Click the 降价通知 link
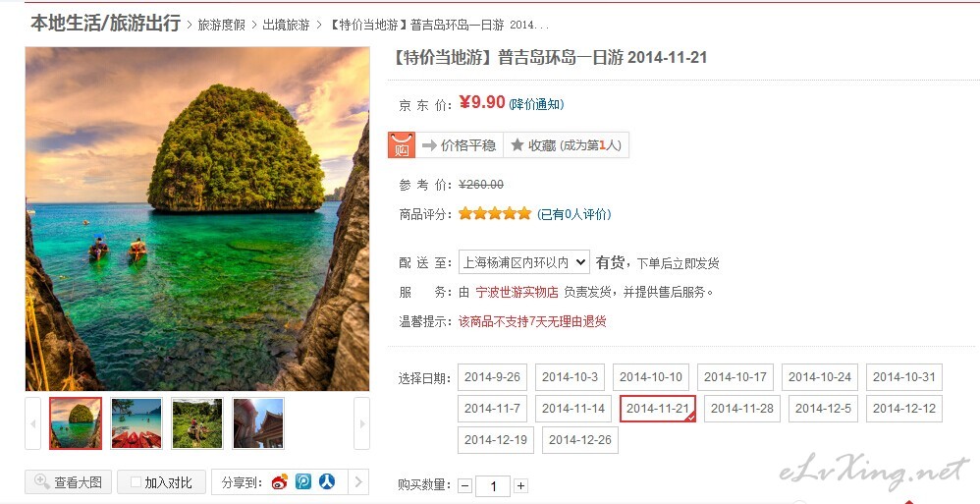Screen dimensions: 980x504 [536, 104]
